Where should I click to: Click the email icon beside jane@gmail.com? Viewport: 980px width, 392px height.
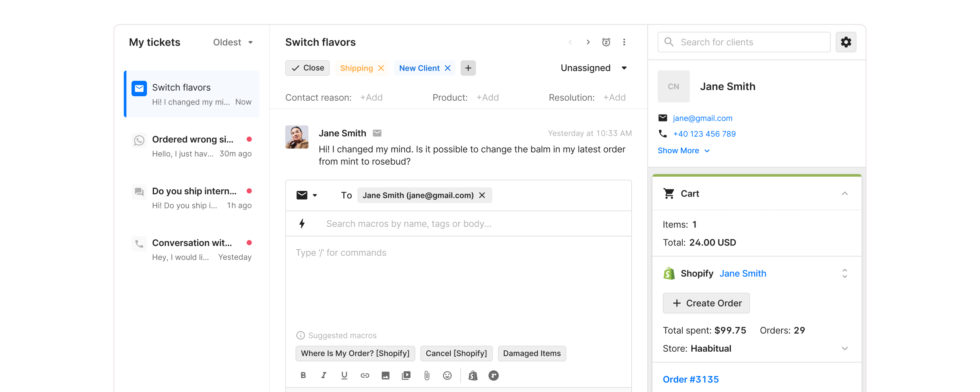point(663,118)
